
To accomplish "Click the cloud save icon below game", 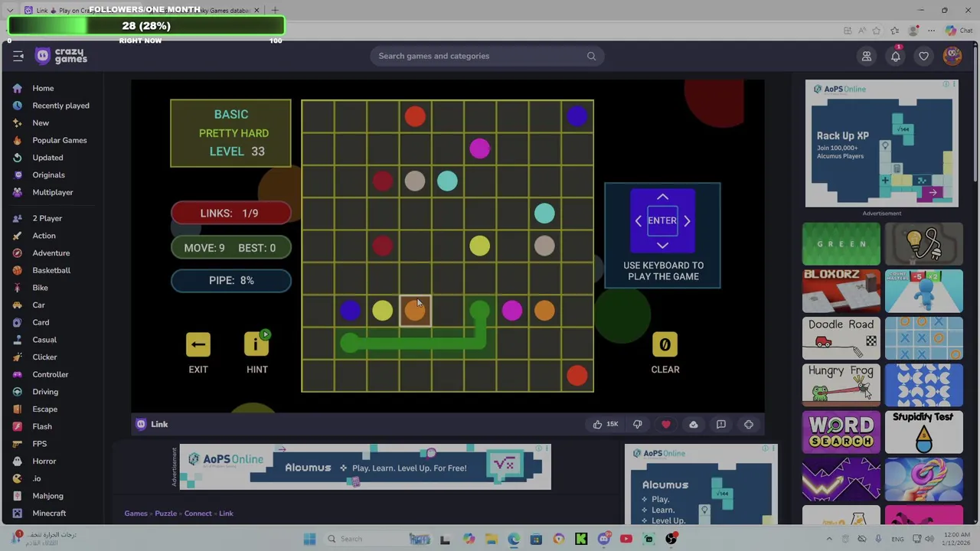I will click(694, 424).
